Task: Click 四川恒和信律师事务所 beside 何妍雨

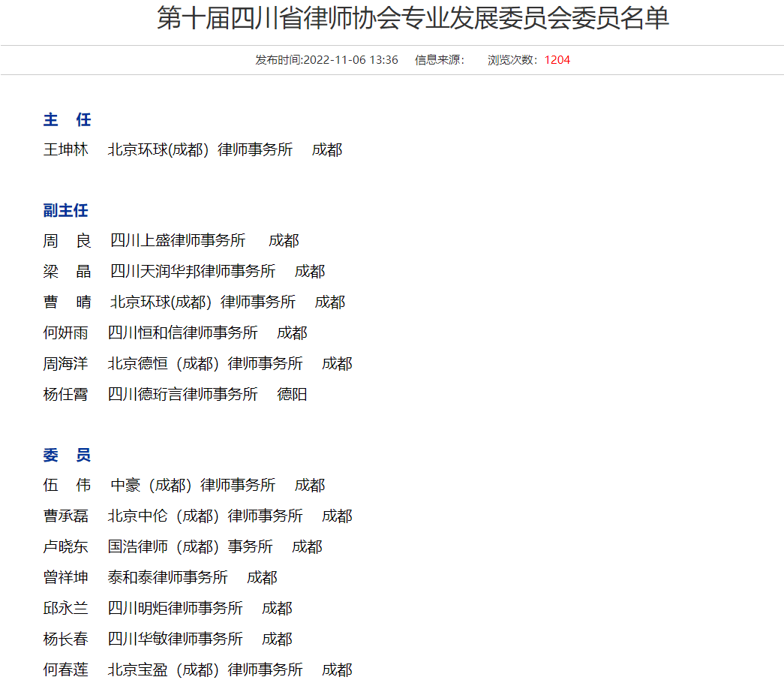Action: click(x=184, y=332)
